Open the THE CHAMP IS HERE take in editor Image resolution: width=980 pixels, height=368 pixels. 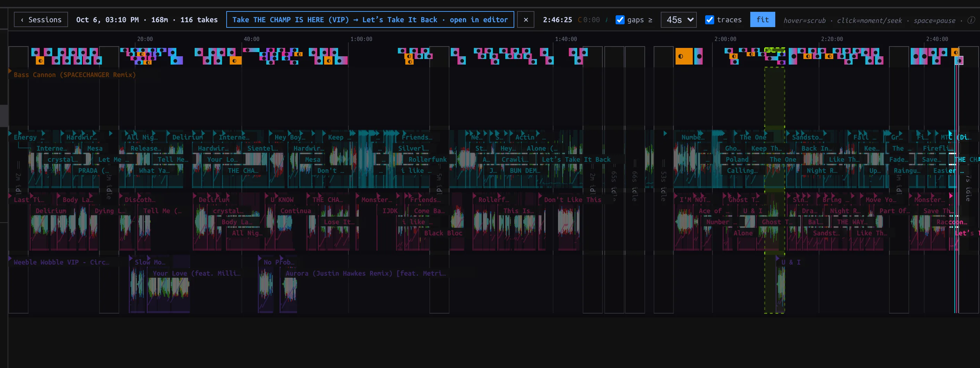coord(370,20)
